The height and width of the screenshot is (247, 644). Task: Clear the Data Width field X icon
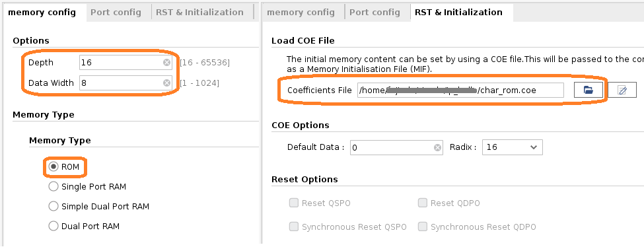coord(166,83)
